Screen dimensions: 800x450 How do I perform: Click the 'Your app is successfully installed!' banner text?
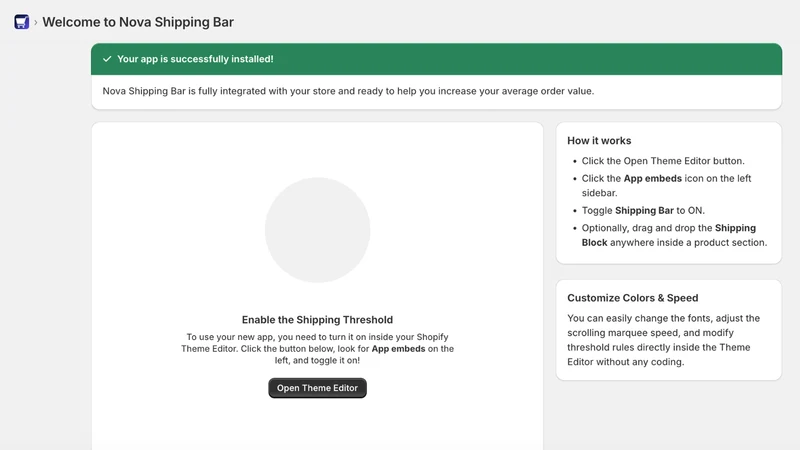[x=195, y=59]
